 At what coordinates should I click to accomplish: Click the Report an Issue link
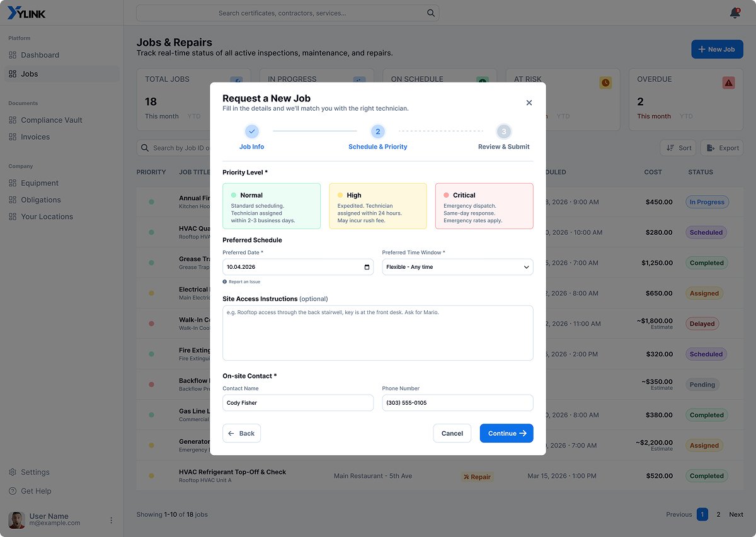coord(241,282)
